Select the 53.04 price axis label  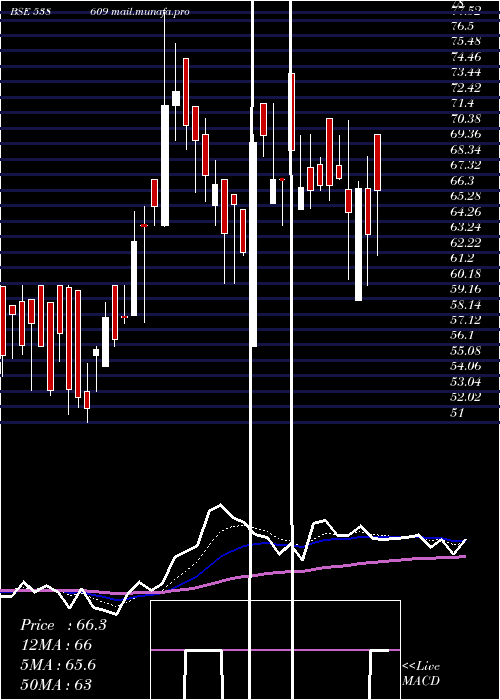[466, 382]
